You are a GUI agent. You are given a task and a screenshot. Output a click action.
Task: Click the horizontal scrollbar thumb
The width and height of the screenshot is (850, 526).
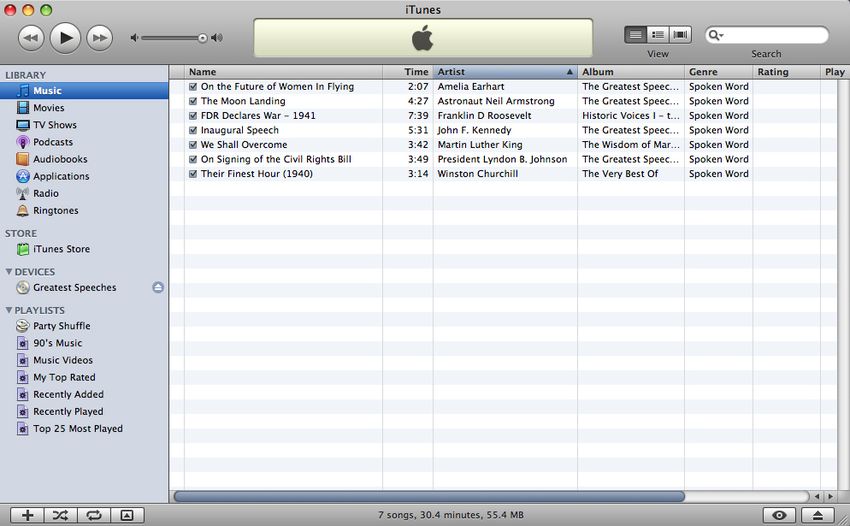tap(429, 496)
